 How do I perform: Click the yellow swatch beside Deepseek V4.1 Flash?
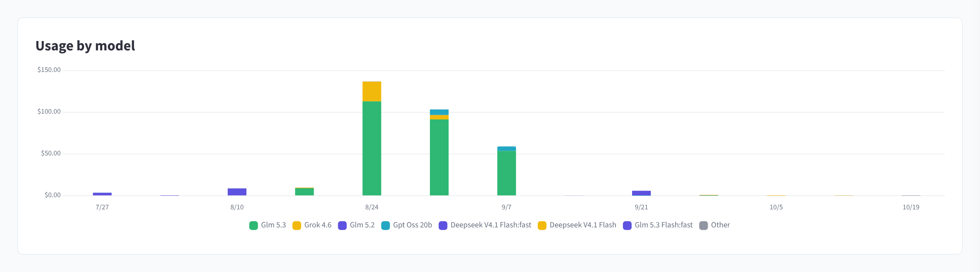542,225
